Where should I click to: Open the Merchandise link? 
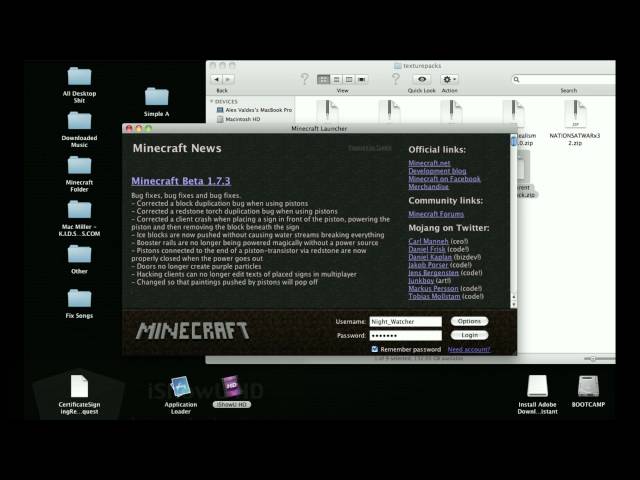[428, 187]
